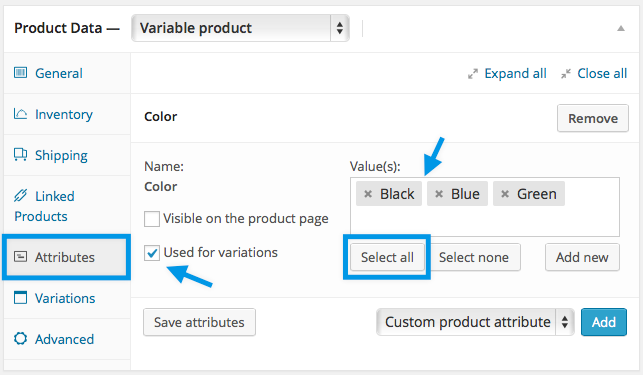Click the blue Add button
This screenshot has width=643, height=375.
604,322
